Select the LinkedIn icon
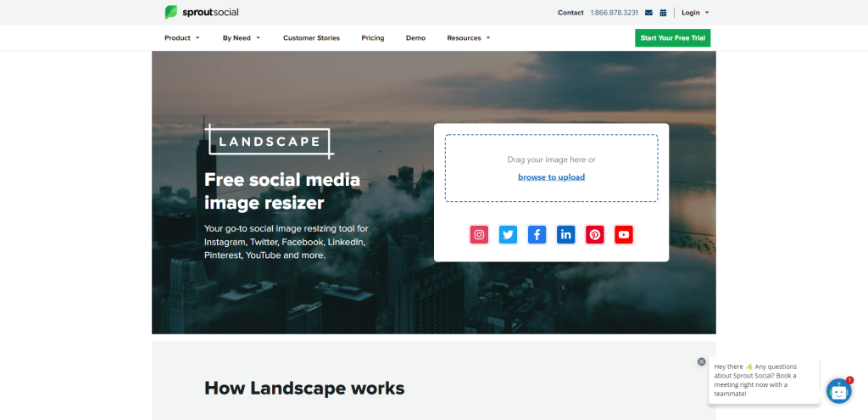 coord(566,235)
